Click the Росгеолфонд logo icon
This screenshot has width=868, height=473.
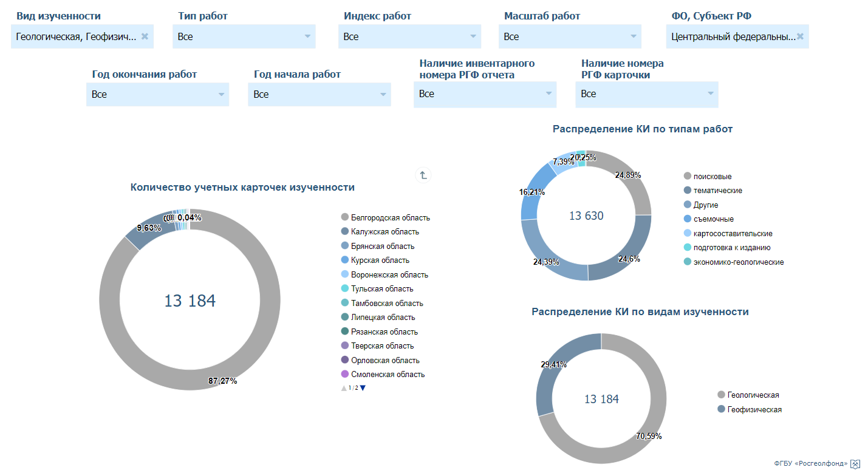855,463
